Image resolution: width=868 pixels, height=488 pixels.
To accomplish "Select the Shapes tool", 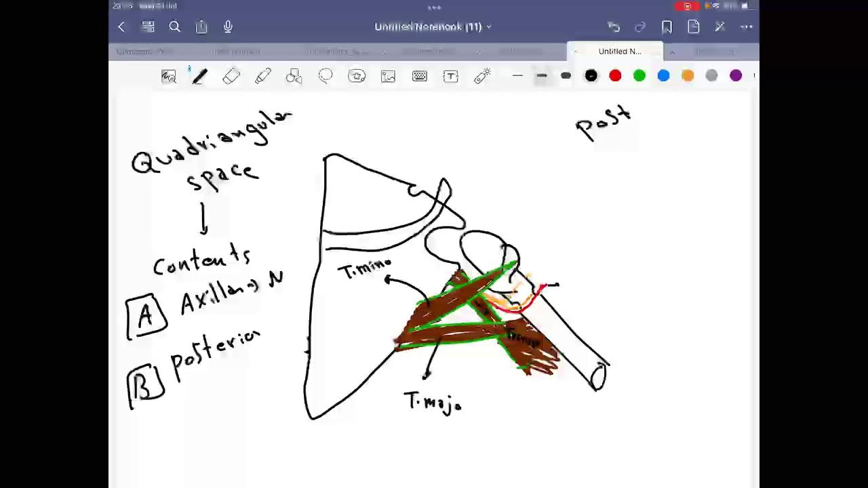I will [294, 77].
